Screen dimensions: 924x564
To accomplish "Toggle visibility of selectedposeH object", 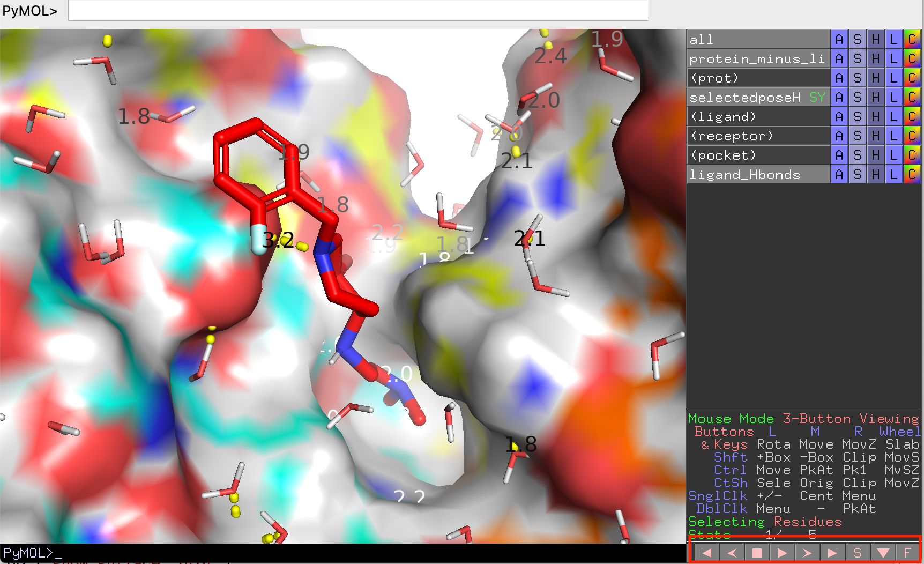I will pyautogui.click(x=758, y=97).
